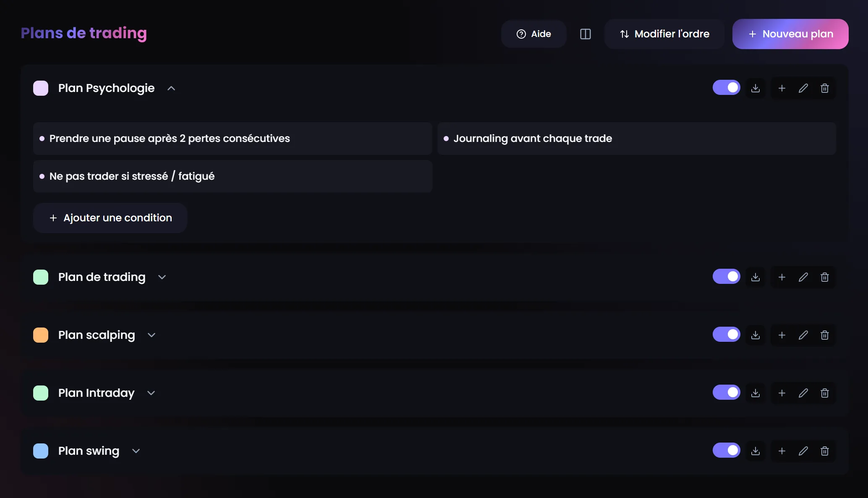Create a plan with Nouveau plan
This screenshot has width=868, height=498.
(x=790, y=34)
